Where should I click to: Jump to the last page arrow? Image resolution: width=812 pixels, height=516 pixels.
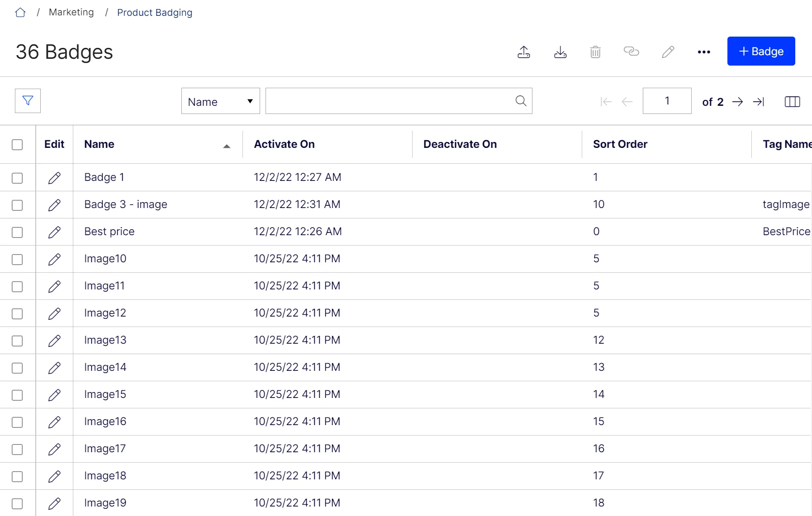[759, 102]
